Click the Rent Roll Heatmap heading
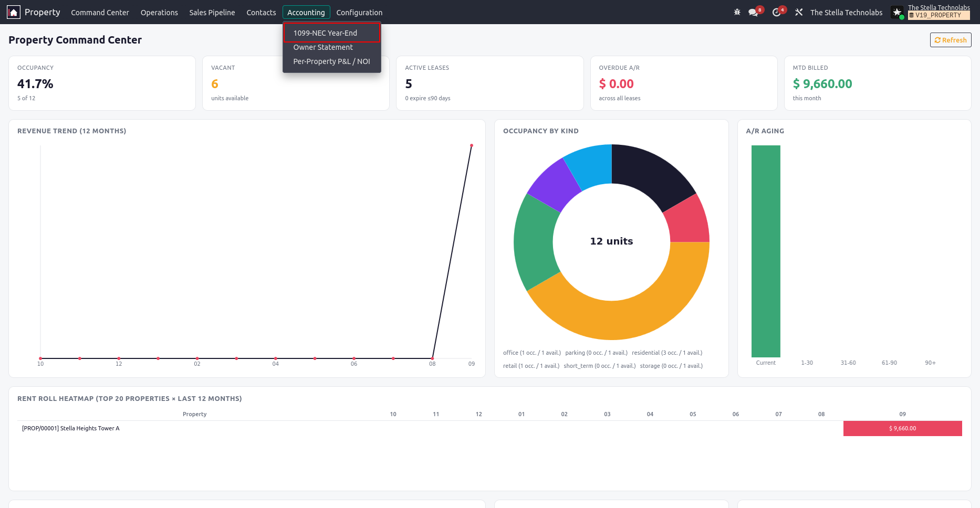The height and width of the screenshot is (508, 980). [x=129, y=399]
